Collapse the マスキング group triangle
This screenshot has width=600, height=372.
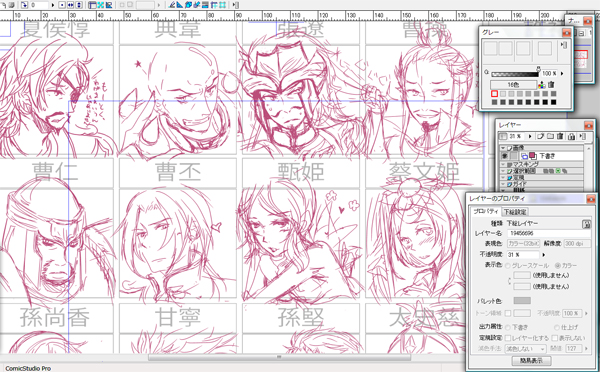tap(503, 165)
